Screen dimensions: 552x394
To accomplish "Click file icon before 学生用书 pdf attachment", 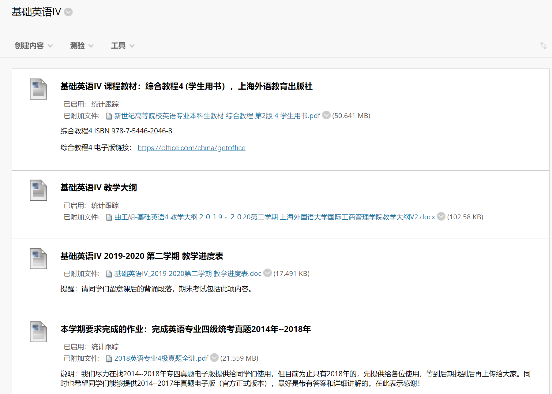I will (109, 115).
